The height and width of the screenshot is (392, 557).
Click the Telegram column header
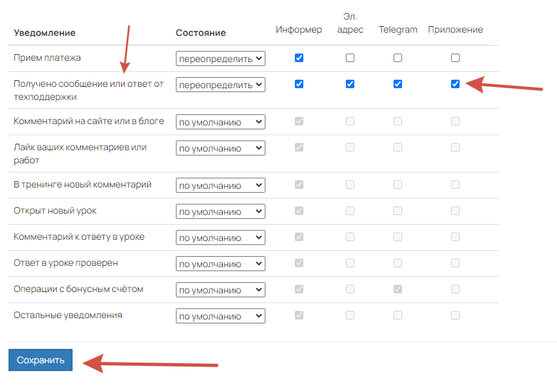[x=397, y=29]
